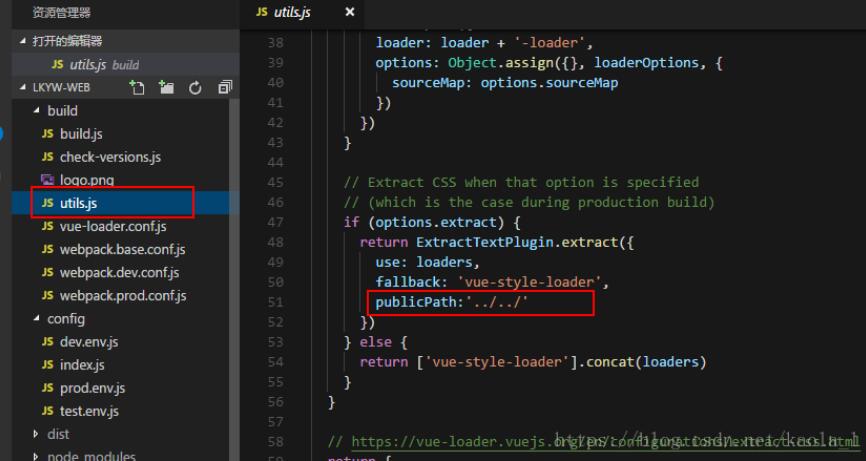Click the production build comment on line 46
This screenshot has height=461, width=866.
coord(529,202)
